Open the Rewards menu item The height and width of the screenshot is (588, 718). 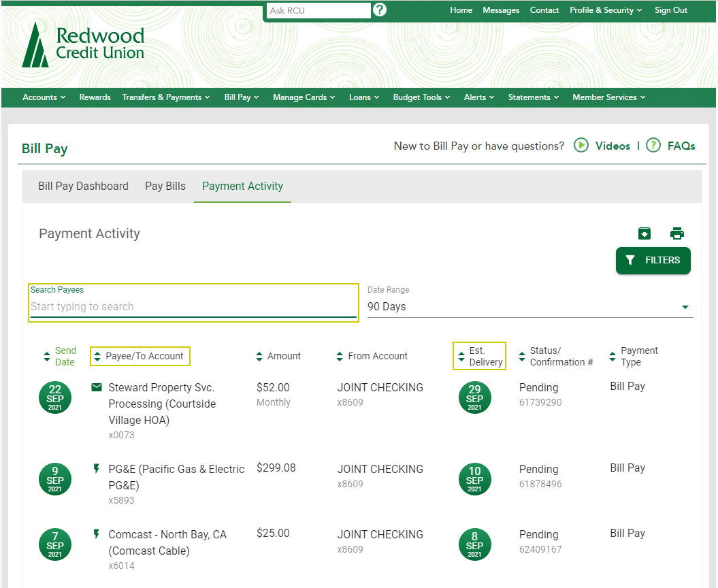95,97
